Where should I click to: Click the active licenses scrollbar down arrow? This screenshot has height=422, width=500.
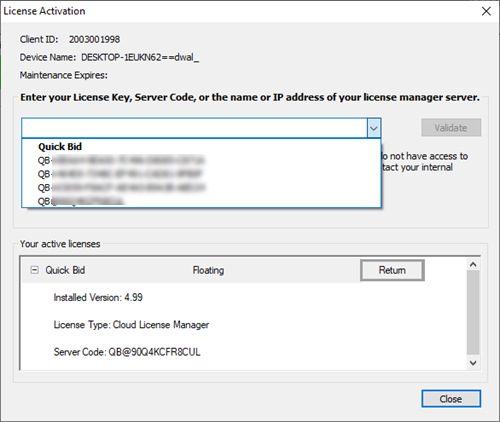pos(473,363)
